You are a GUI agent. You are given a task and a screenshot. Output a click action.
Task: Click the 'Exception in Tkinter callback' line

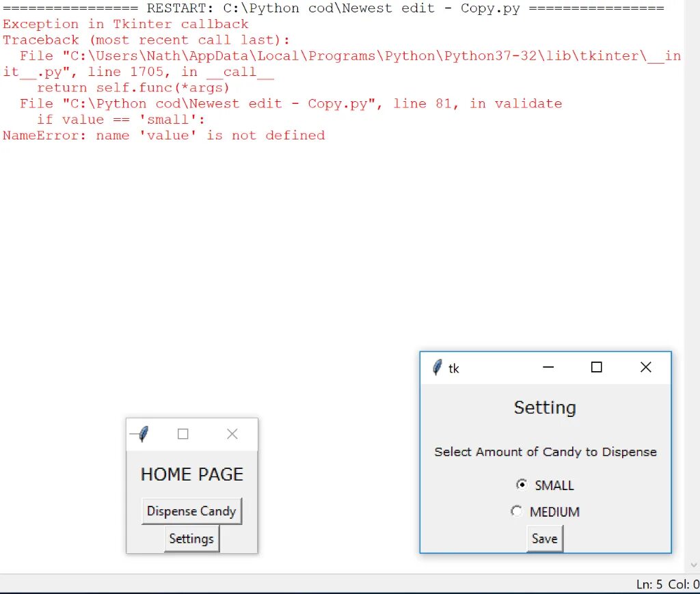126,24
